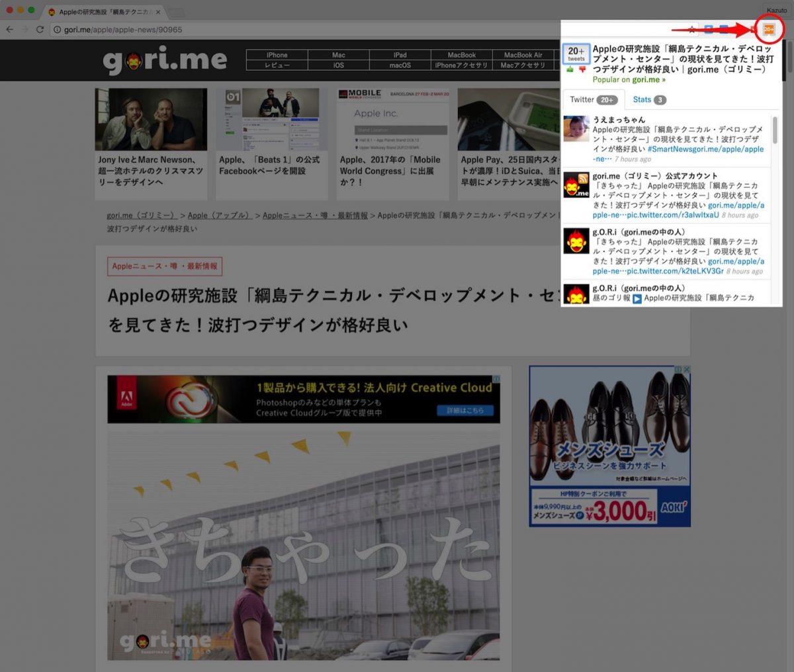The image size is (794, 672).
Task: Click the RSS icon on gori.me official account avatar
Action: pos(584,177)
